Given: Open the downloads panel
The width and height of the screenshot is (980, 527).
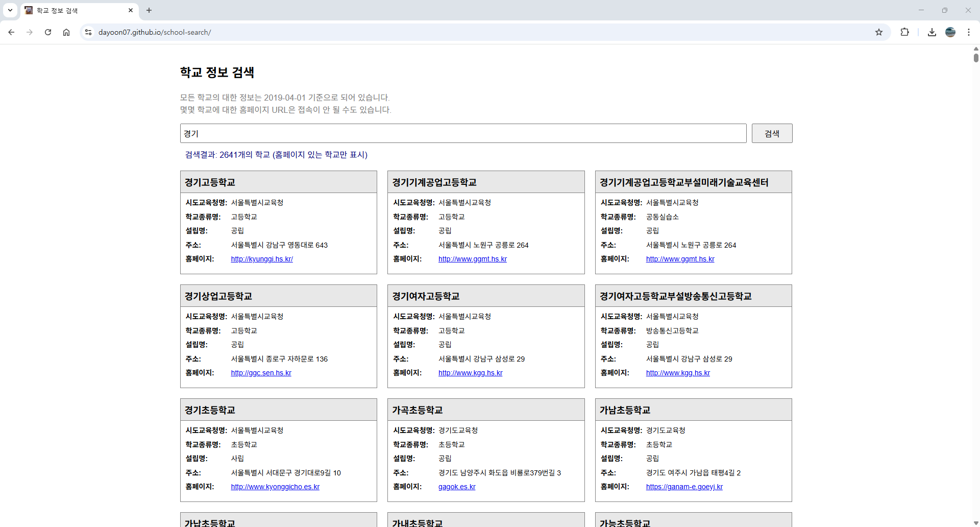Looking at the screenshot, I should [932, 32].
